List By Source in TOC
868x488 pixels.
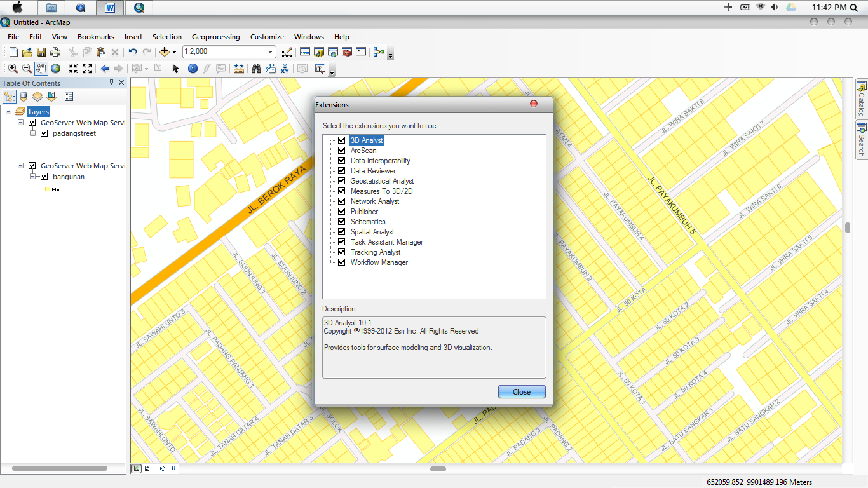tap(24, 97)
